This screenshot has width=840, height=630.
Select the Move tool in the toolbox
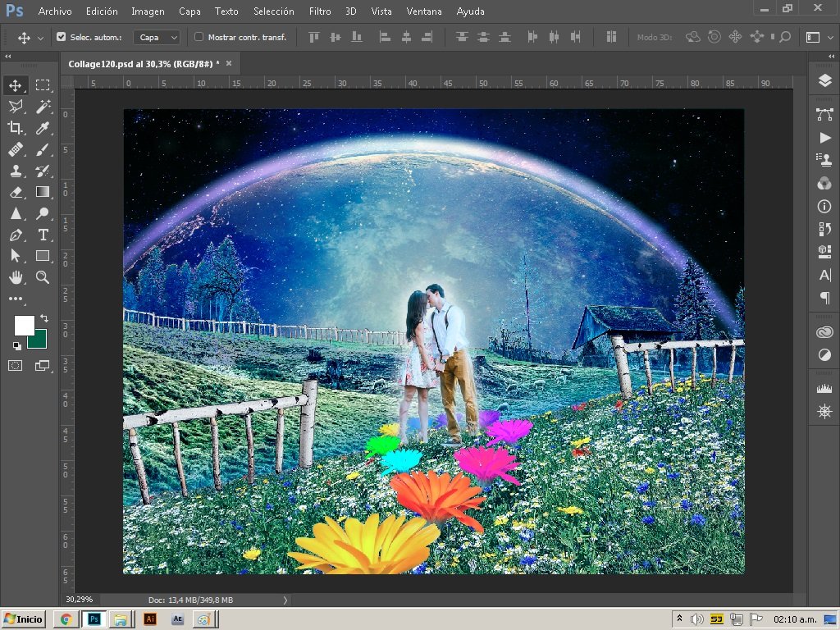pyautogui.click(x=15, y=85)
